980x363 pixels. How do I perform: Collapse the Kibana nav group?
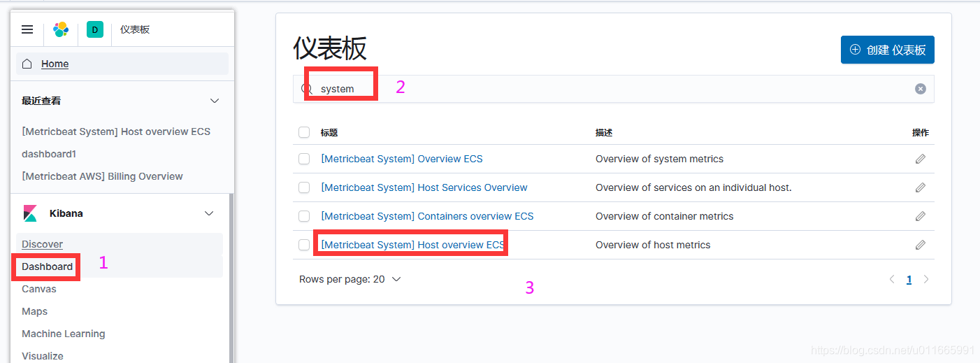click(208, 213)
